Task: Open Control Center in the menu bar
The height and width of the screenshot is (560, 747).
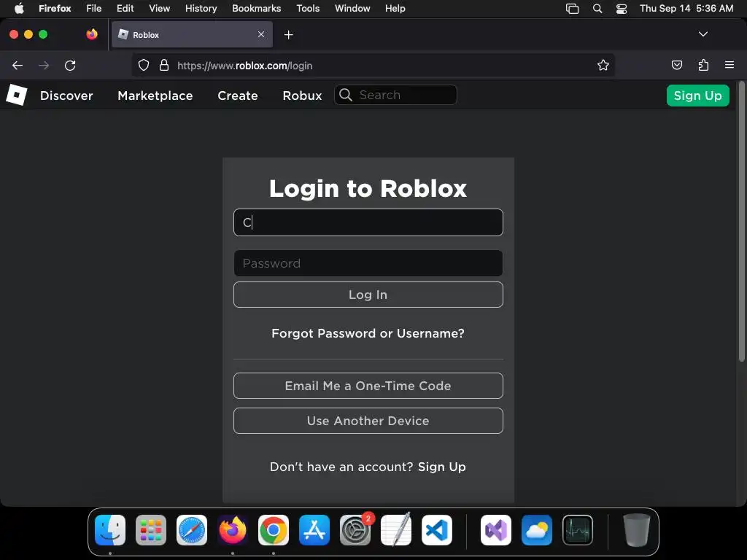Action: tap(622, 9)
